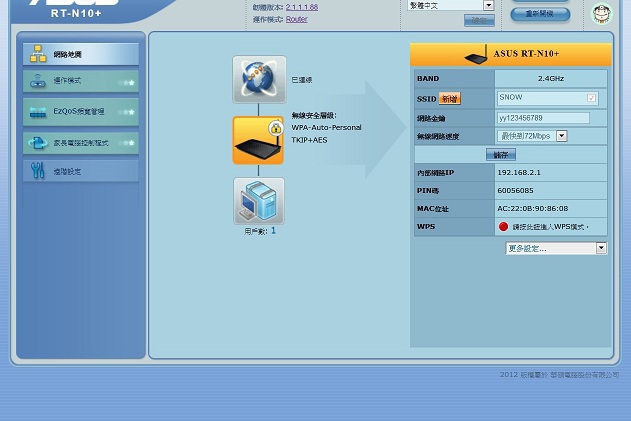Click the confirm button under language dropdown
The height and width of the screenshot is (421, 631).
point(479,20)
